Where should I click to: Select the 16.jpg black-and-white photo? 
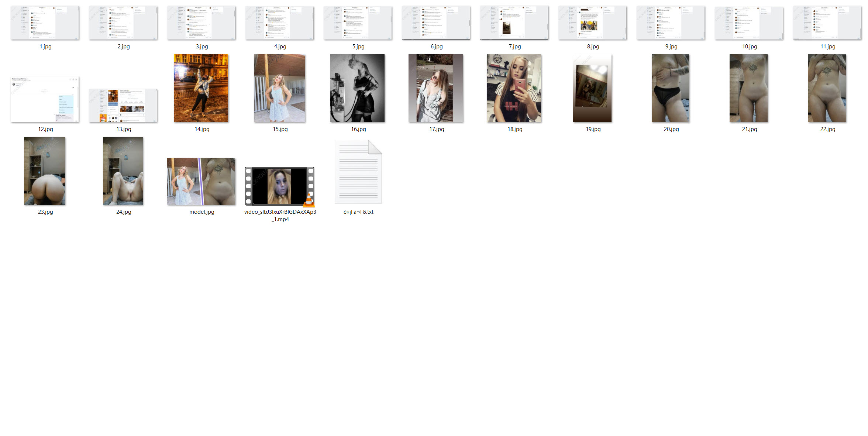(x=358, y=88)
